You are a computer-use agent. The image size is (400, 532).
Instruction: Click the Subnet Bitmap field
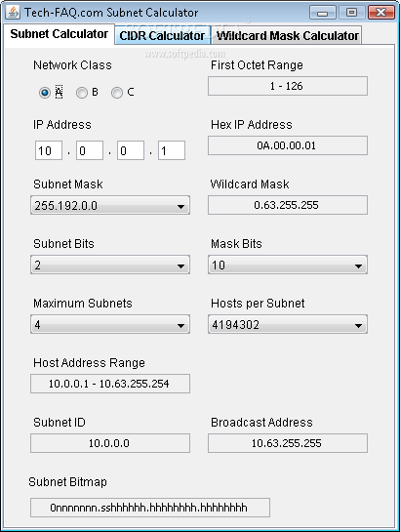point(150,508)
